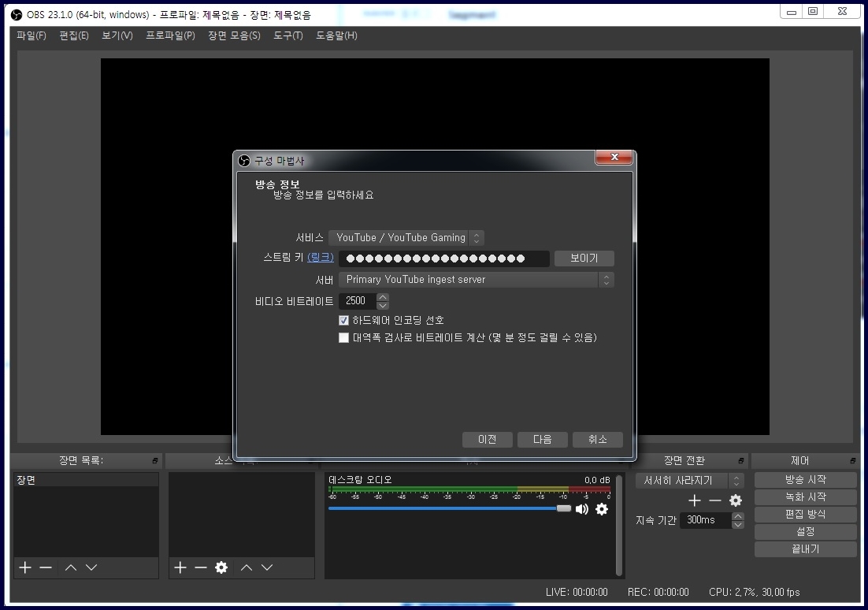Click 방송 시작 button

point(806,480)
